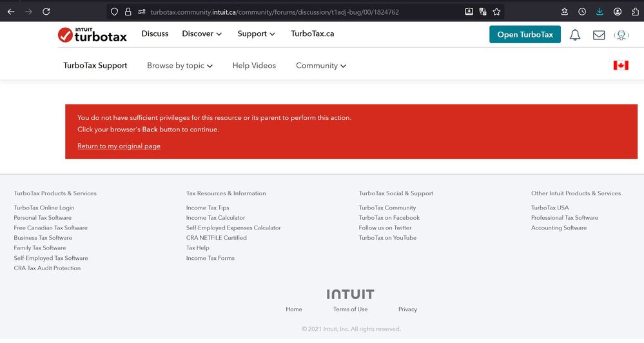
Task: Select Help Videos in navigation
Action: point(254,65)
